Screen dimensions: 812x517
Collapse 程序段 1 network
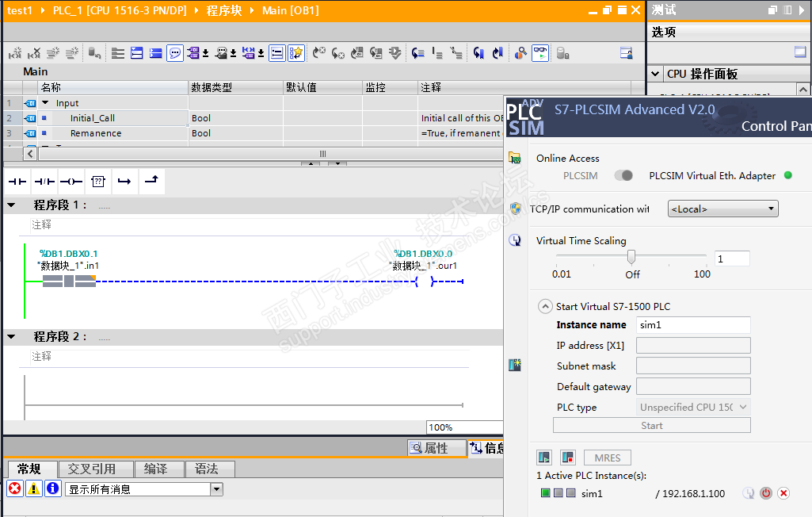[x=11, y=205]
